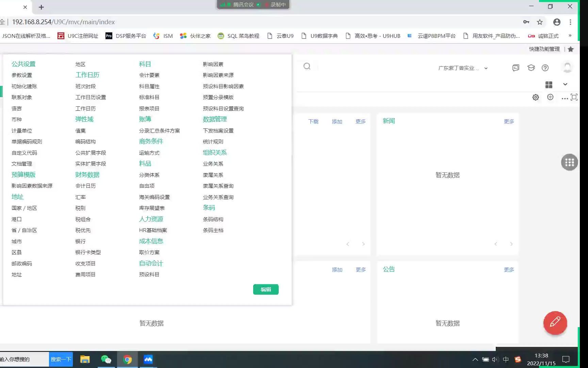Viewport: 588px width, 368px height.
Task: Go to next page arrow in 新闻 panel
Action: (511, 244)
